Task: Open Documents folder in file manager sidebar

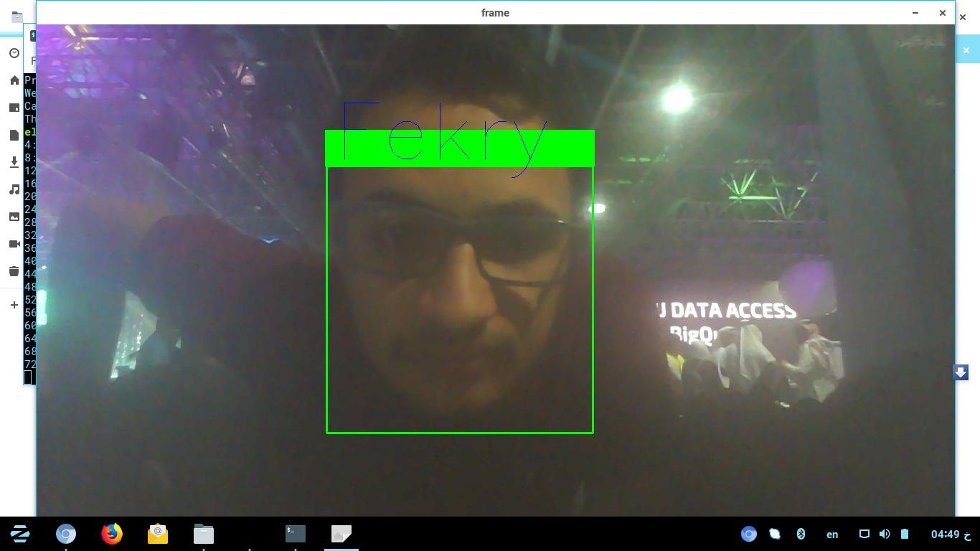Action: point(14,135)
